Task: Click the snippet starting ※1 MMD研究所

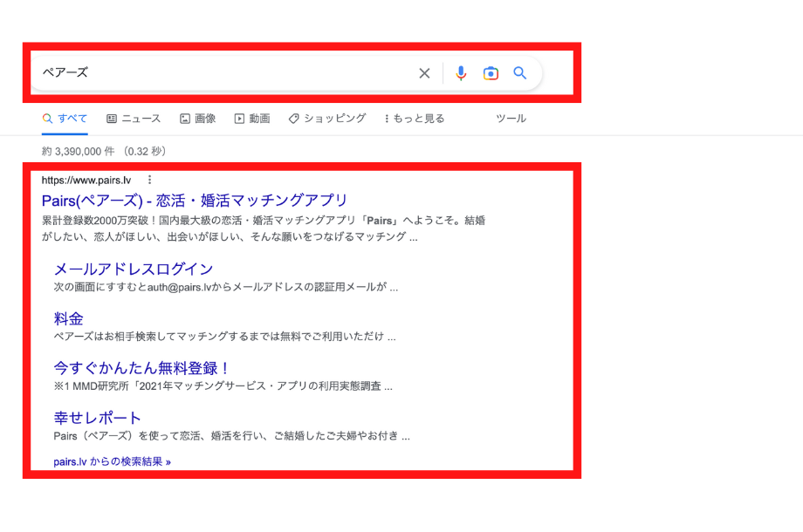Action: click(223, 386)
